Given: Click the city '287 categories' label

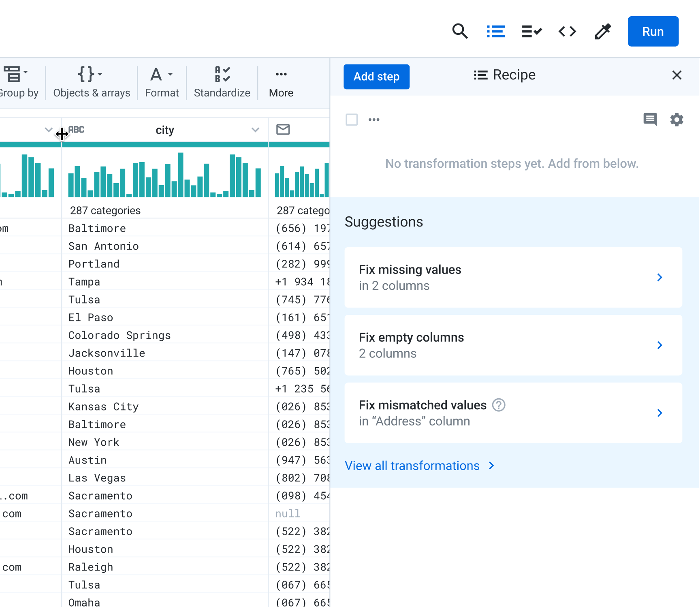Looking at the screenshot, I should [105, 210].
